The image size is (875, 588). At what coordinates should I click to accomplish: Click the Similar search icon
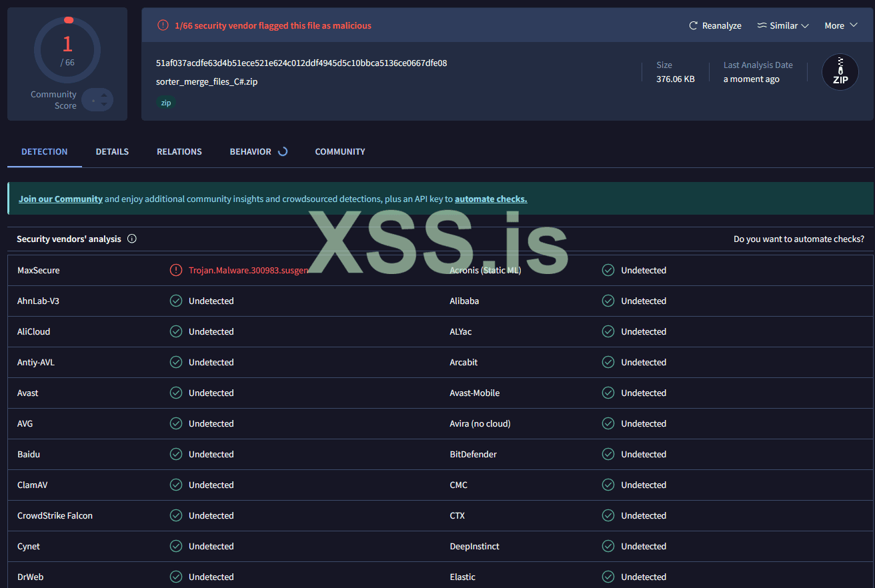coord(762,25)
